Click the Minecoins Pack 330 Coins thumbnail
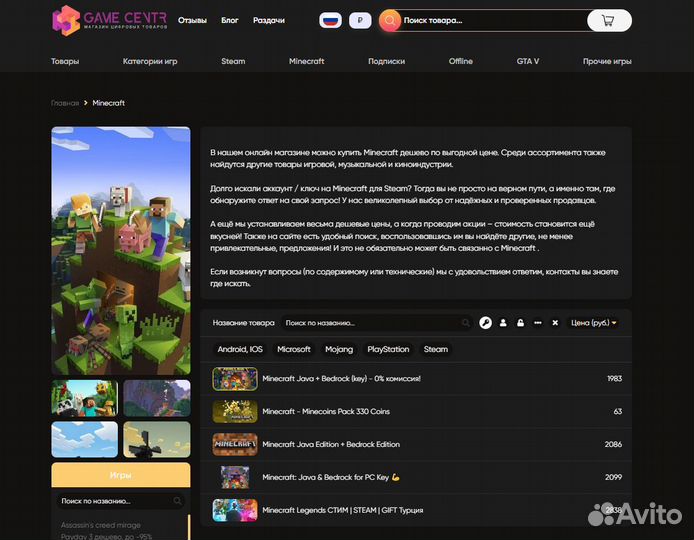Viewport: 694px width, 540px height. click(235, 411)
